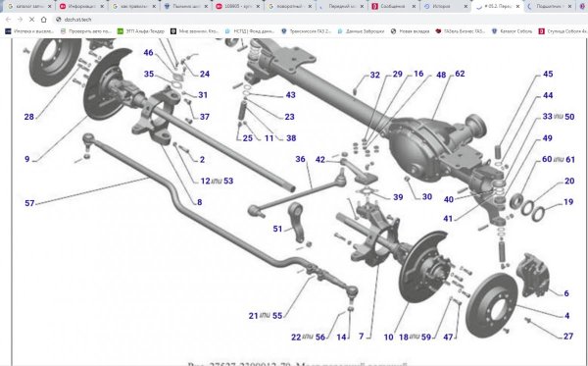
Task: Click part number 45 label
Action: click(x=548, y=74)
